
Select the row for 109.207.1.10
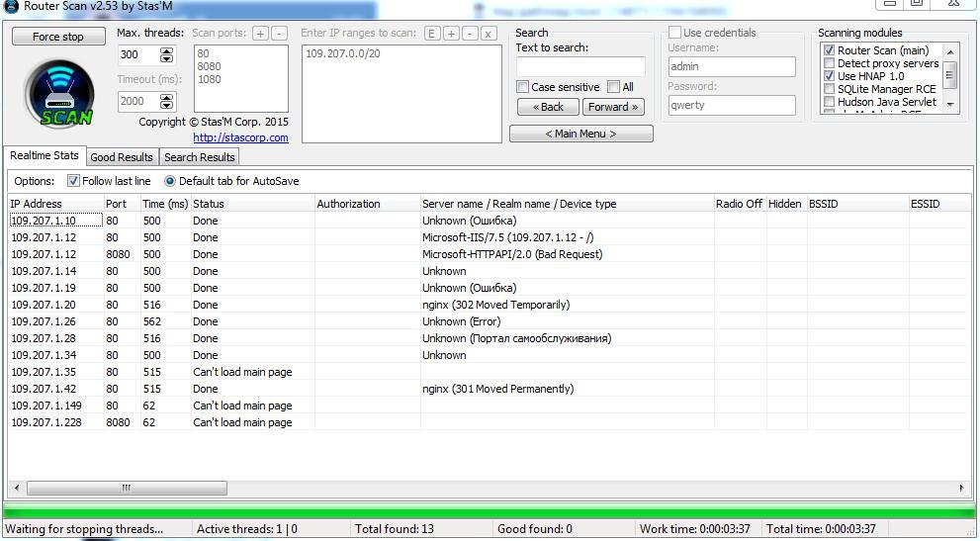[490, 221]
